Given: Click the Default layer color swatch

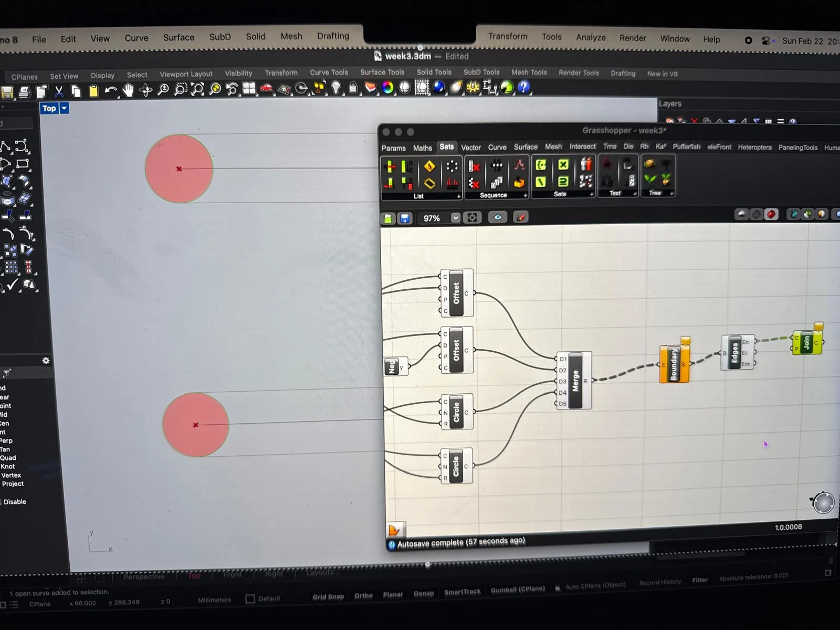Looking at the screenshot, I should 250,599.
